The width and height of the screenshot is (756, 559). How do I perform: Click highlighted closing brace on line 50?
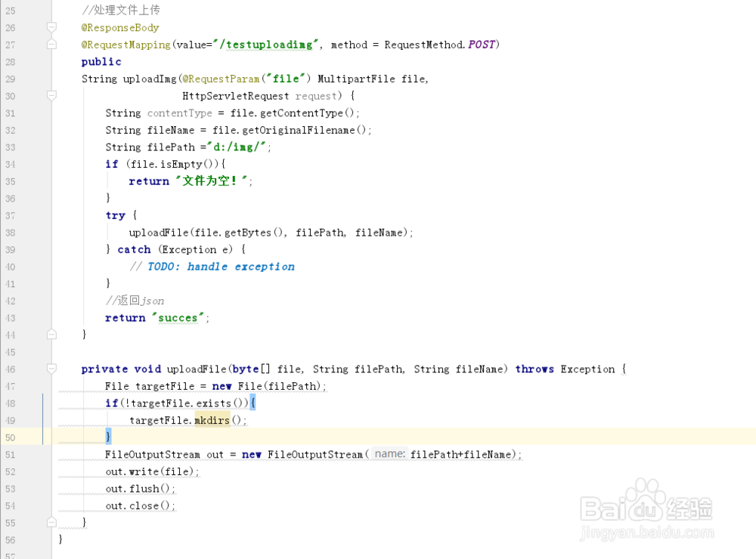(x=108, y=437)
